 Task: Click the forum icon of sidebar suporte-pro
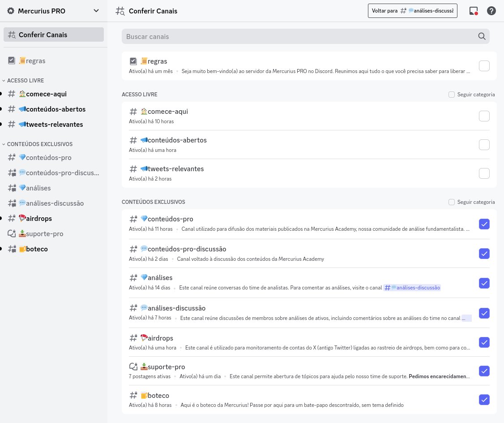(12, 233)
